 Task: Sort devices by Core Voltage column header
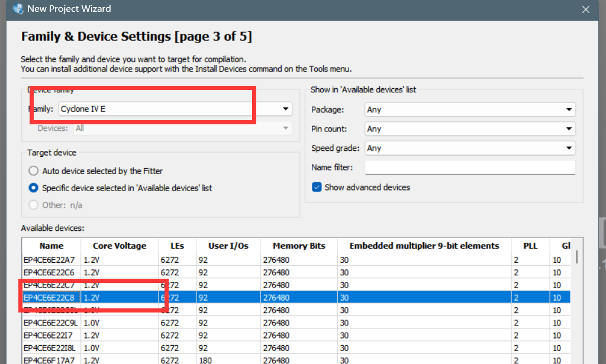tap(120, 246)
